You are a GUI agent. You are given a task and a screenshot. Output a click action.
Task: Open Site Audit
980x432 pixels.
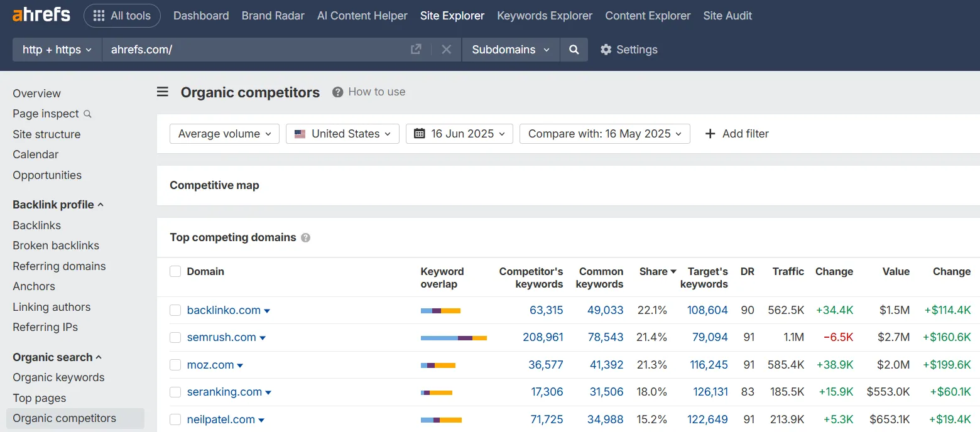click(x=727, y=16)
